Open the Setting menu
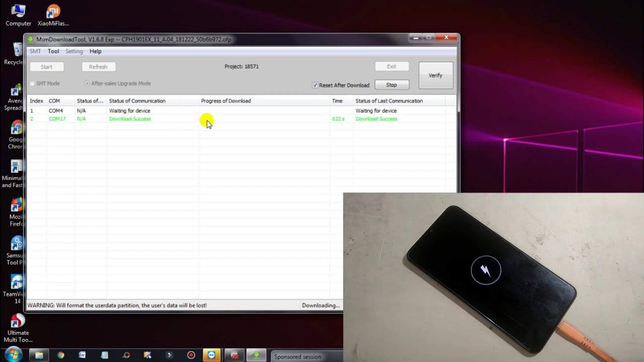The width and height of the screenshot is (644, 362). [x=74, y=51]
